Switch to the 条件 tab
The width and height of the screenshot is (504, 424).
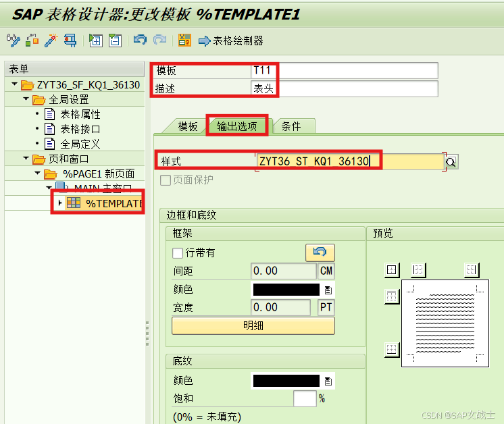click(x=291, y=126)
